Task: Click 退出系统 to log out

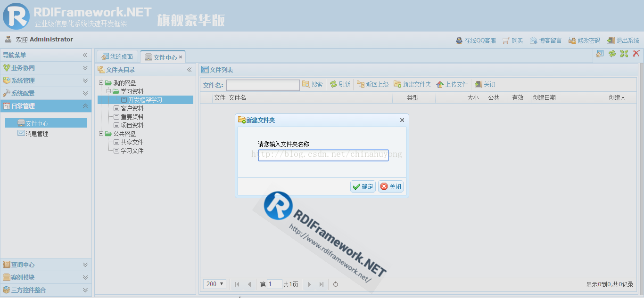Action: [623, 40]
